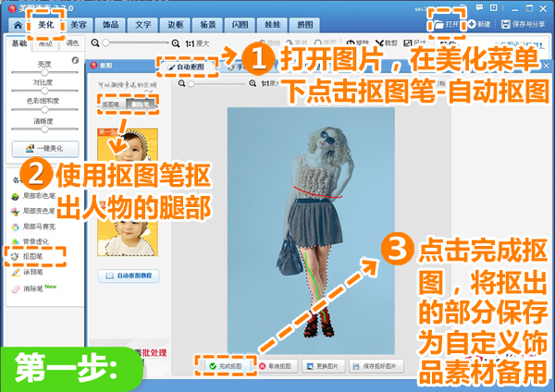Click the 更换图片 button

click(323, 366)
